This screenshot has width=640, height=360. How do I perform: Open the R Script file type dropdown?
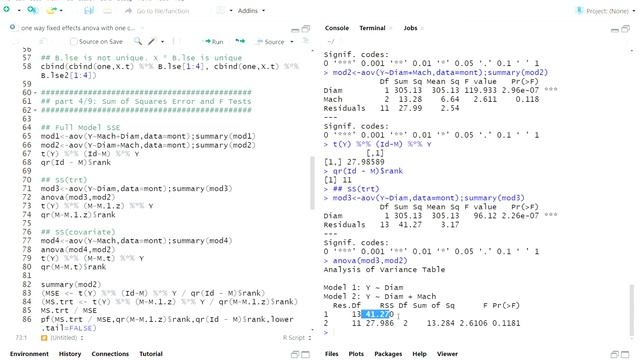pyautogui.click(x=297, y=338)
